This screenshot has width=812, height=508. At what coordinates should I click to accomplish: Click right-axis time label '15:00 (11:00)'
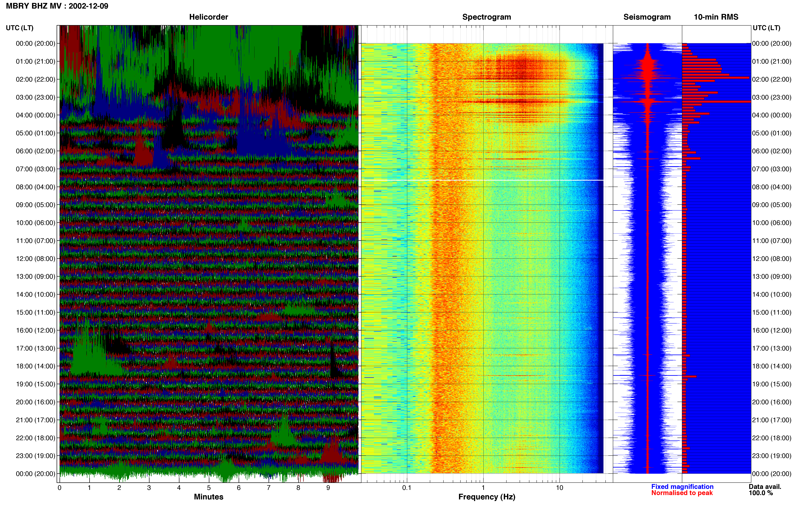(772, 313)
